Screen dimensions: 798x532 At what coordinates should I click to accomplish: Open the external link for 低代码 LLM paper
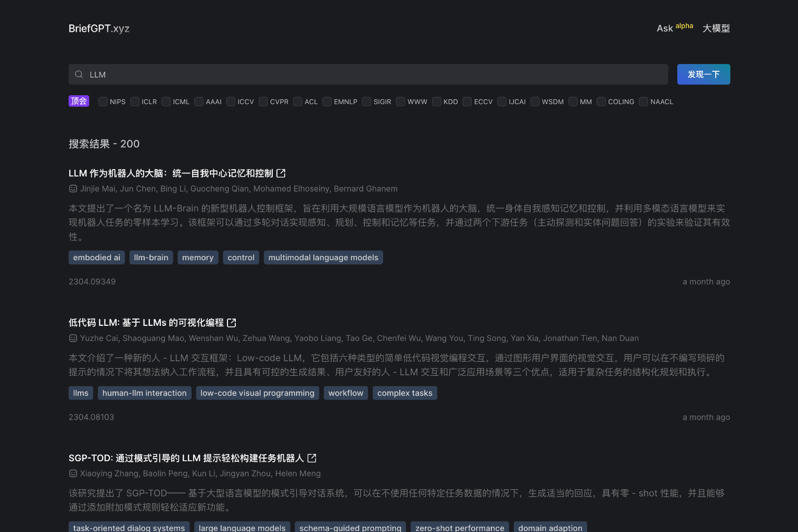click(231, 323)
